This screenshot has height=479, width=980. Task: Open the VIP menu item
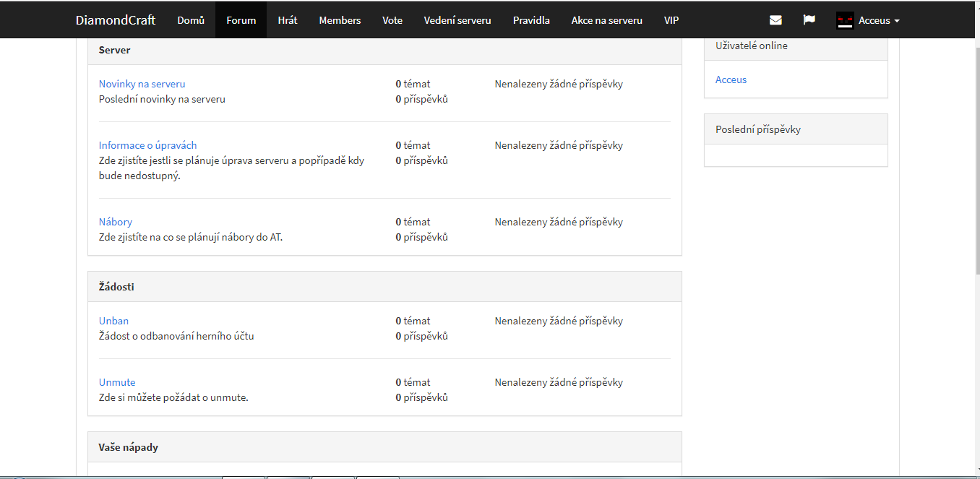tap(671, 20)
